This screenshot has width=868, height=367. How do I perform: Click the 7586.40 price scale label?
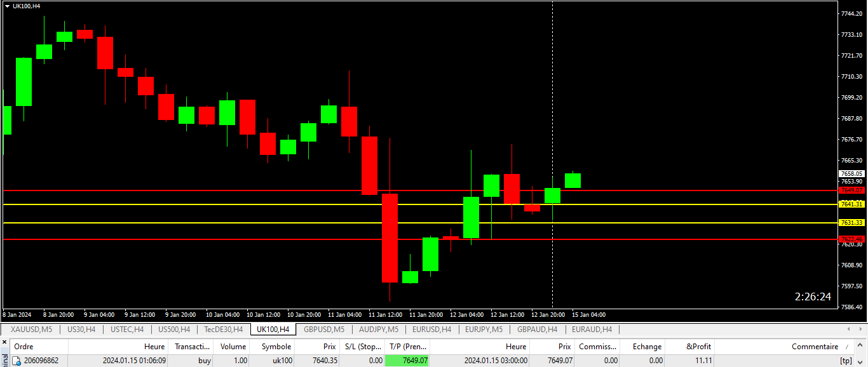(851, 307)
